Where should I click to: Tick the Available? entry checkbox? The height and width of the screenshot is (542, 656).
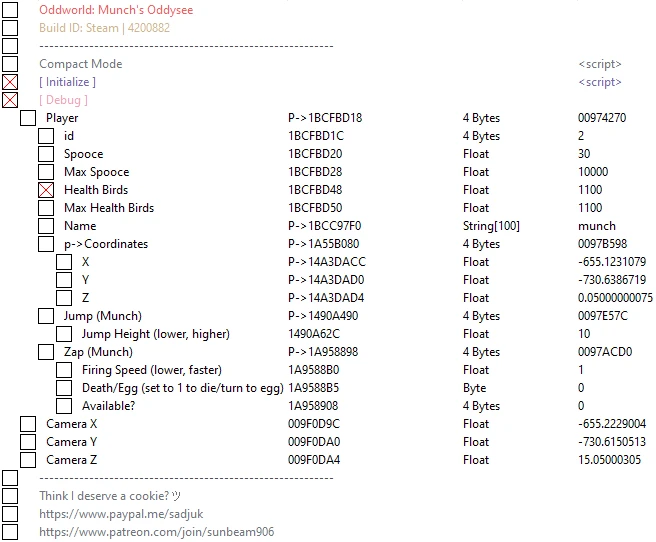[x=64, y=406]
